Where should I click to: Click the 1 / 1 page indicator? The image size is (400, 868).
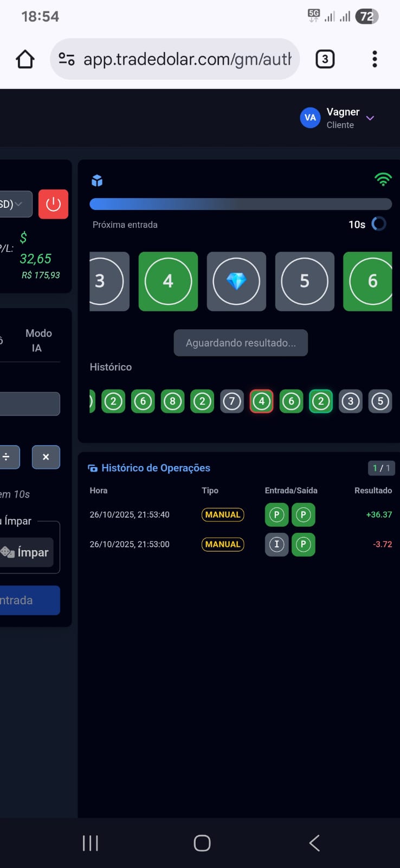click(381, 468)
